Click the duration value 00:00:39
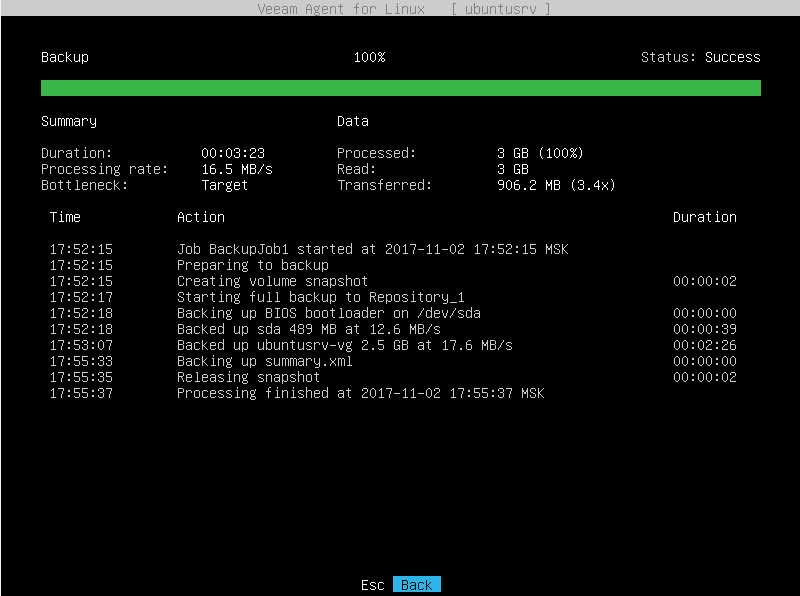800x596 pixels. tap(705, 329)
